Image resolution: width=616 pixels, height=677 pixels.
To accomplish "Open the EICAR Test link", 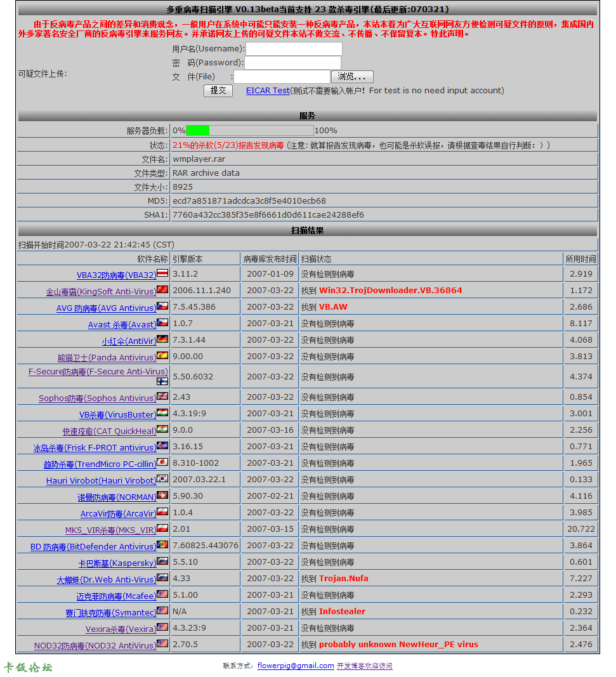I will (x=268, y=90).
